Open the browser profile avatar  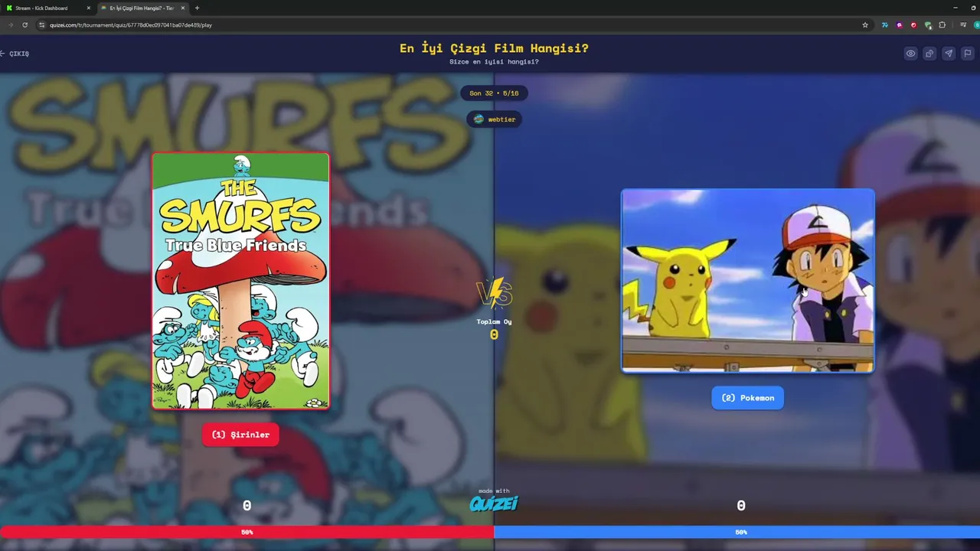977,24
